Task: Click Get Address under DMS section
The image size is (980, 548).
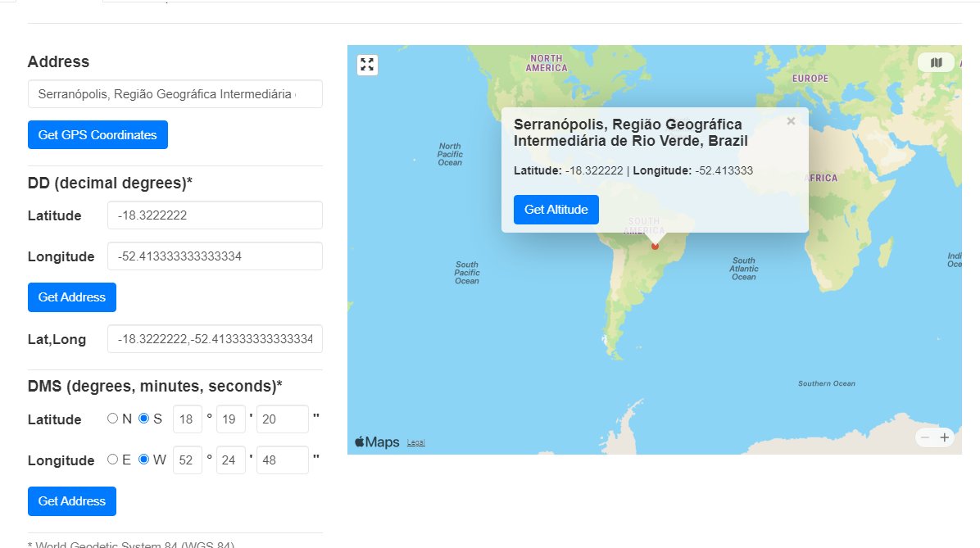Action: 72,501
